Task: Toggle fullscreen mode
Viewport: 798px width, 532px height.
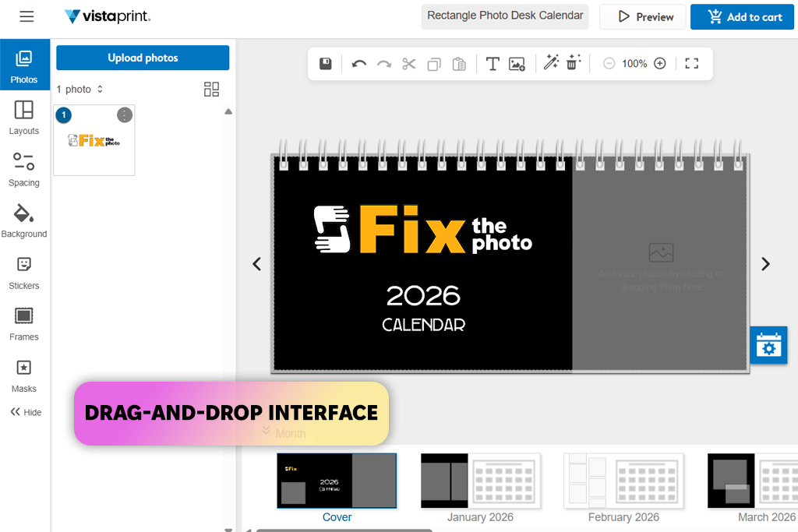Action: (692, 64)
